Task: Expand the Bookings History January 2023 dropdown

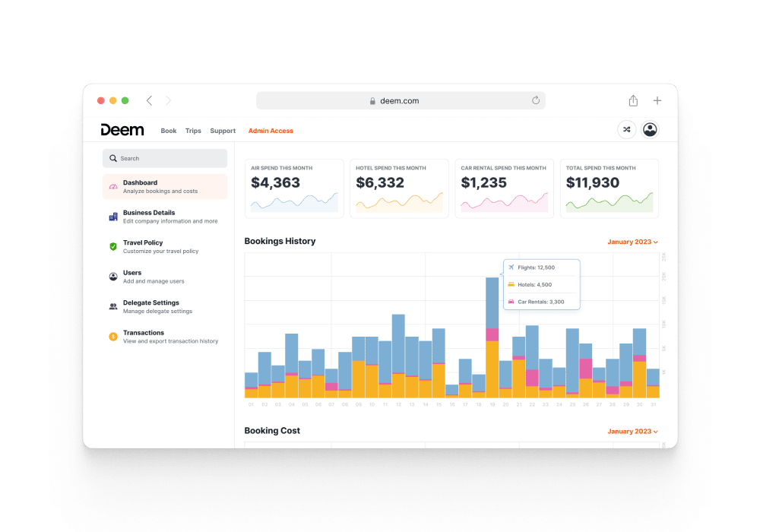Action: [x=632, y=242]
